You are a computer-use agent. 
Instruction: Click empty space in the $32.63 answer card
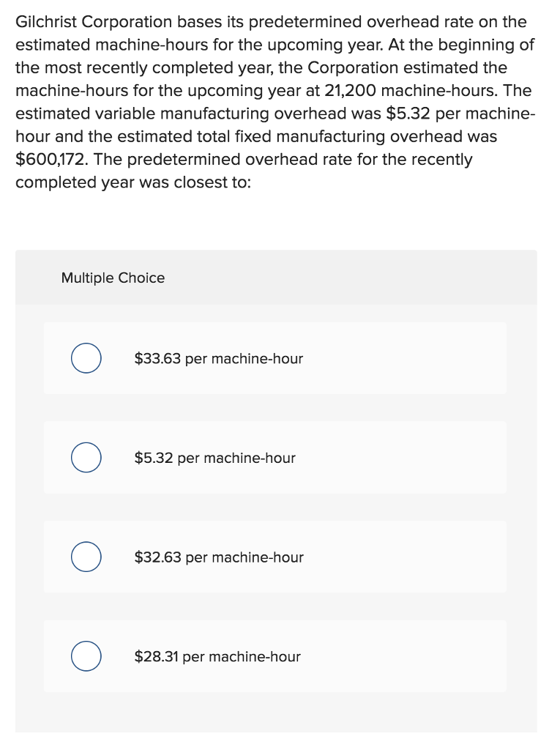pos(410,557)
